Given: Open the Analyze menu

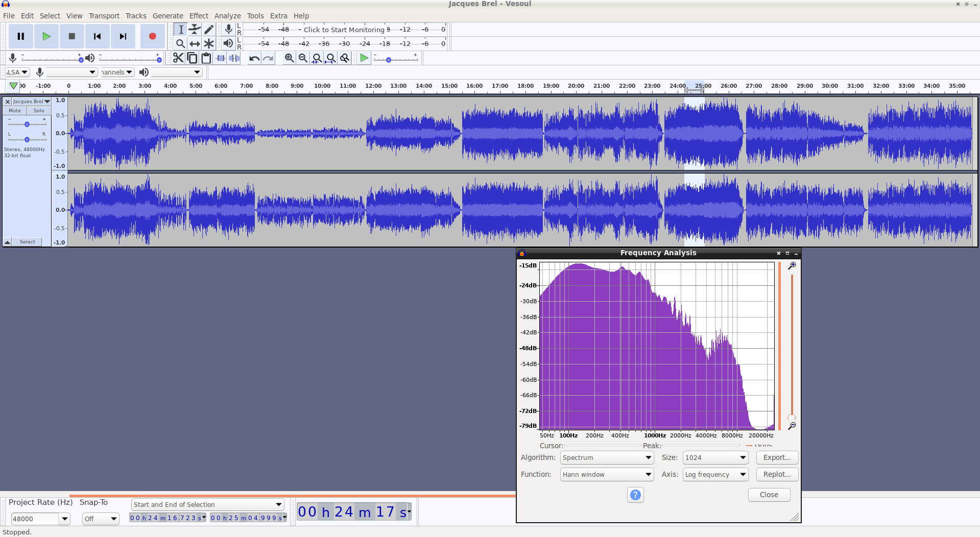Looking at the screenshot, I should (x=227, y=16).
